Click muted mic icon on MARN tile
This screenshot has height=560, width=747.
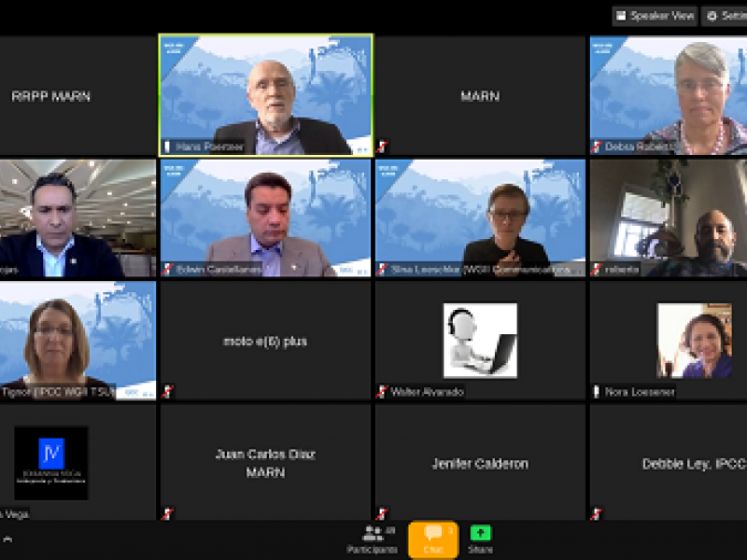pos(382,147)
